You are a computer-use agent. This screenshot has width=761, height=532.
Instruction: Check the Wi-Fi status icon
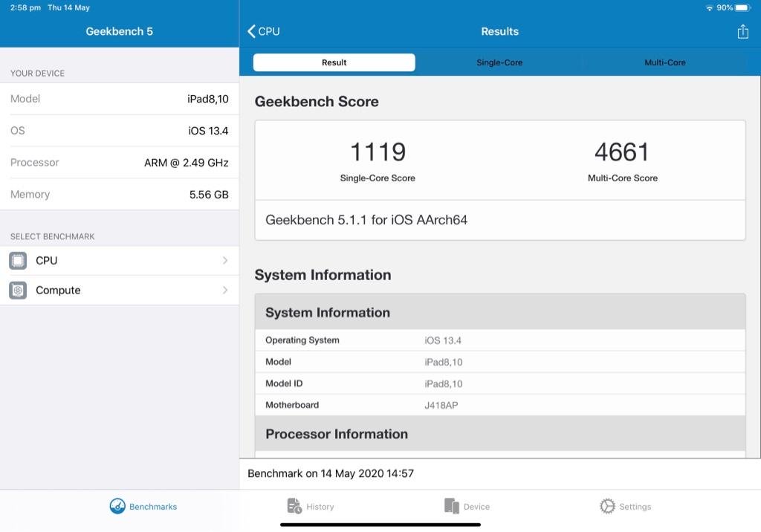[709, 7]
